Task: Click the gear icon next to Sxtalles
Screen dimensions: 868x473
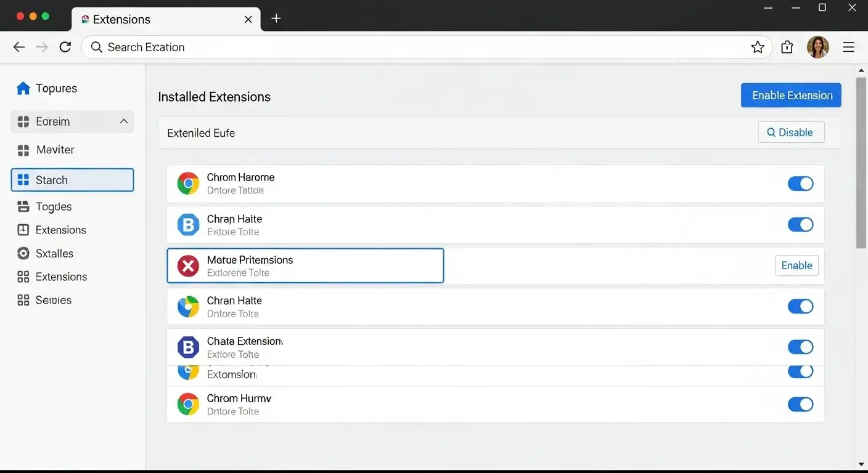Action: pos(23,253)
